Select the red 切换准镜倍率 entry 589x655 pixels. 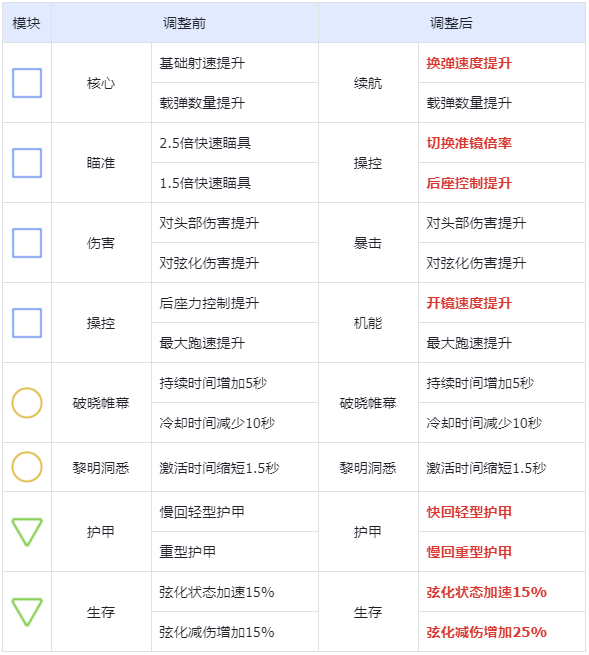[x=469, y=143]
